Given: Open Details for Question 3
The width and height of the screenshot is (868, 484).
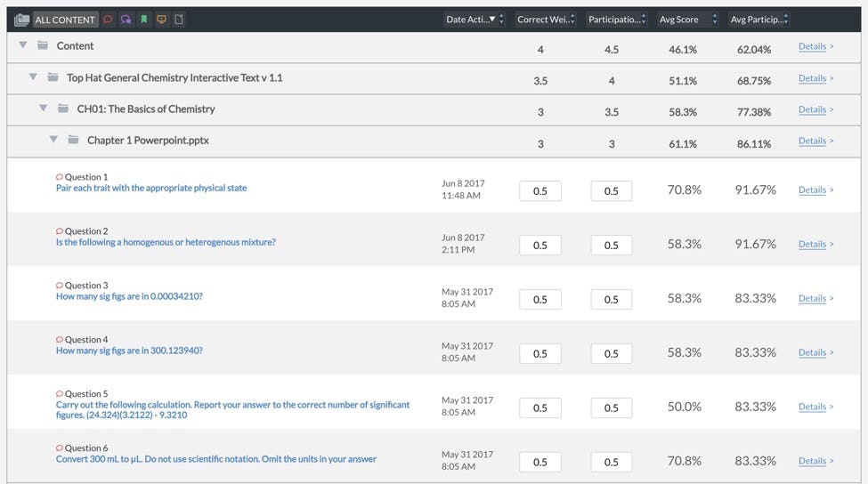Looking at the screenshot, I should (x=815, y=298).
